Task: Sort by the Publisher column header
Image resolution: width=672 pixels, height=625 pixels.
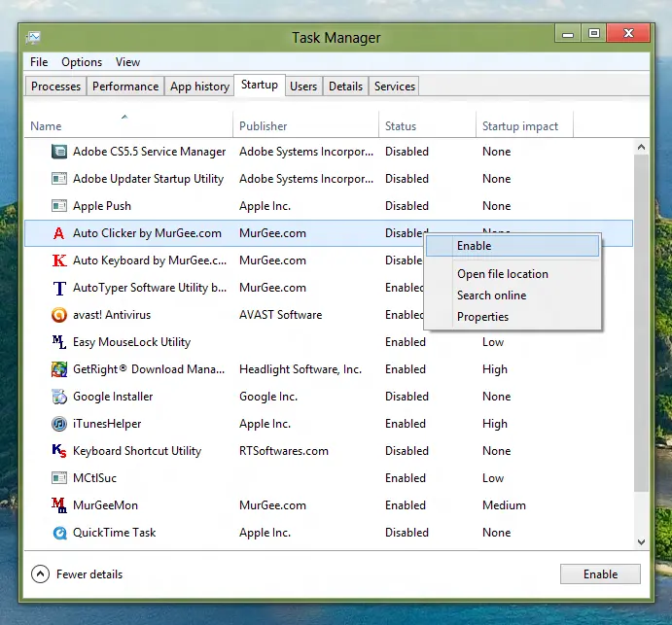Action: click(306, 125)
